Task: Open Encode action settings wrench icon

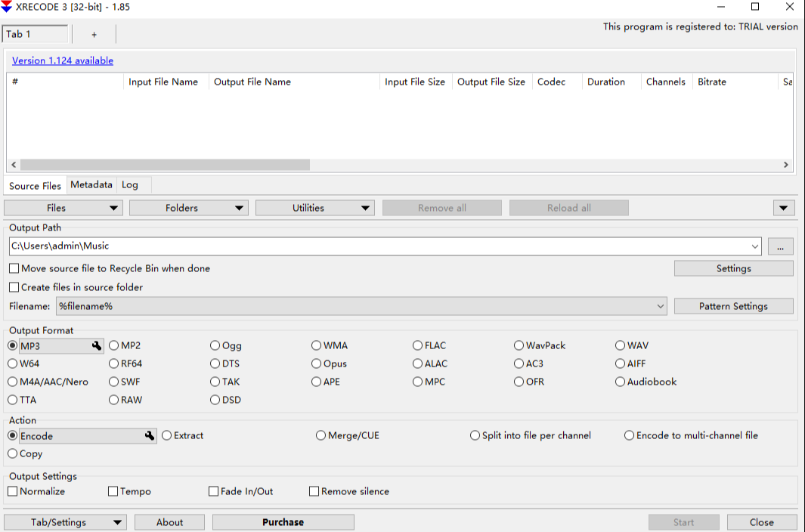Action: click(x=150, y=435)
